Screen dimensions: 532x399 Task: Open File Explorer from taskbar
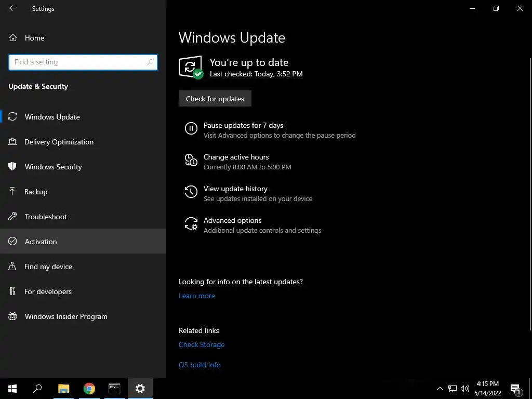(63, 389)
